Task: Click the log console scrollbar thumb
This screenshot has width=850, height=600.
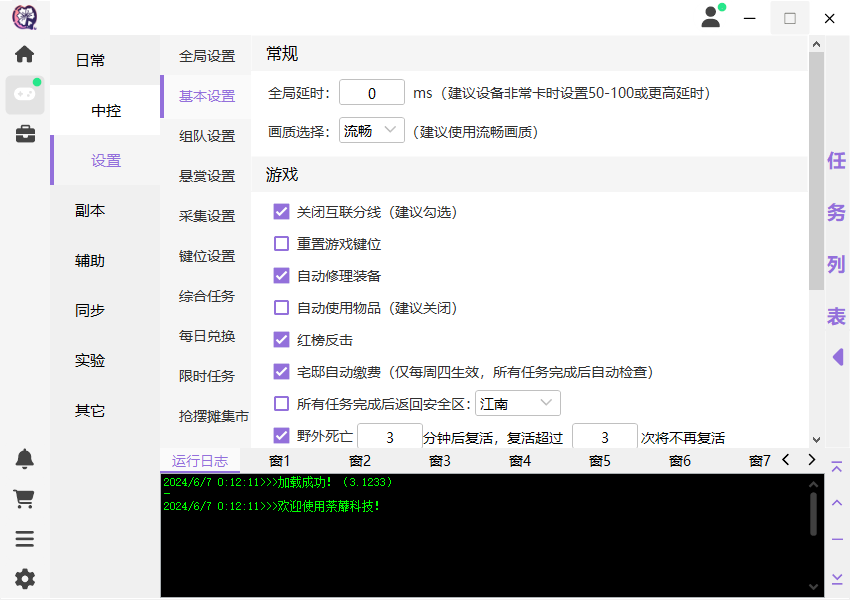Action: pyautogui.click(x=814, y=514)
